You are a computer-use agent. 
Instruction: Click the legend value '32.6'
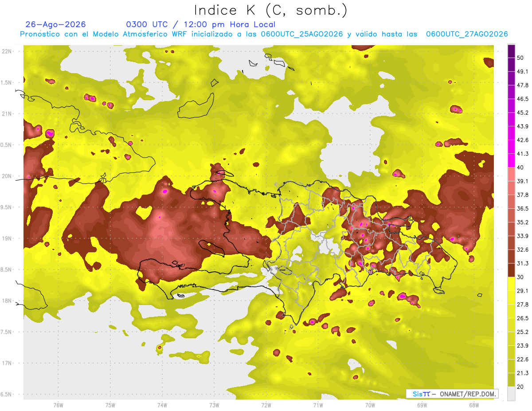click(x=522, y=250)
